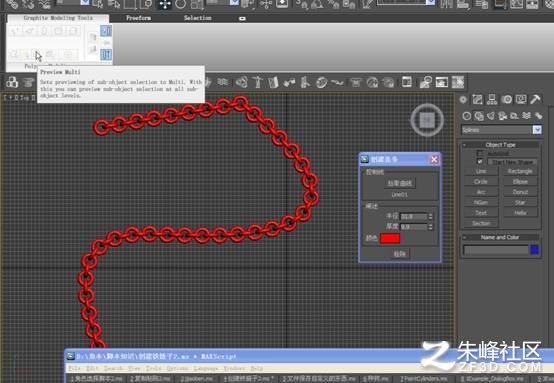Open Language menu in MAXScript editor
554x383 pixels.
206,369
